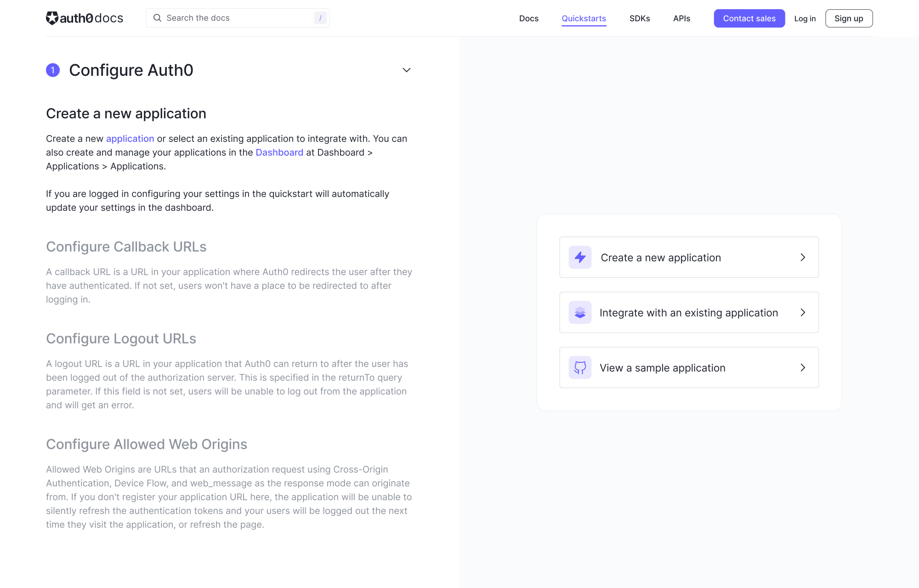Image resolution: width=919 pixels, height=588 pixels.
Task: Open View a sample application arrow
Action: point(803,367)
